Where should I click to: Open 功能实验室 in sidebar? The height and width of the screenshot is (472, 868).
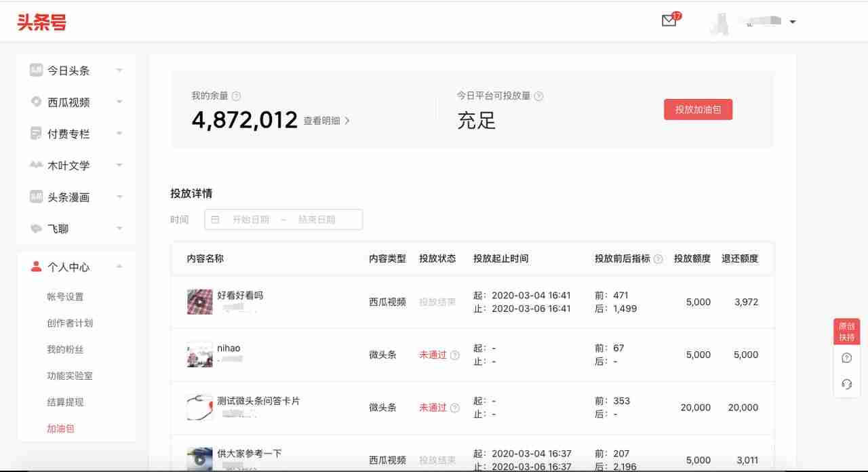pos(70,376)
